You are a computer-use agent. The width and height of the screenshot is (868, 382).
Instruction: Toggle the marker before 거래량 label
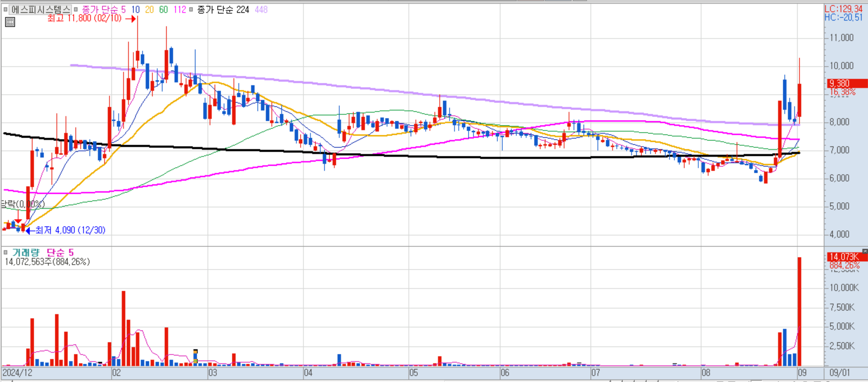click(6, 252)
